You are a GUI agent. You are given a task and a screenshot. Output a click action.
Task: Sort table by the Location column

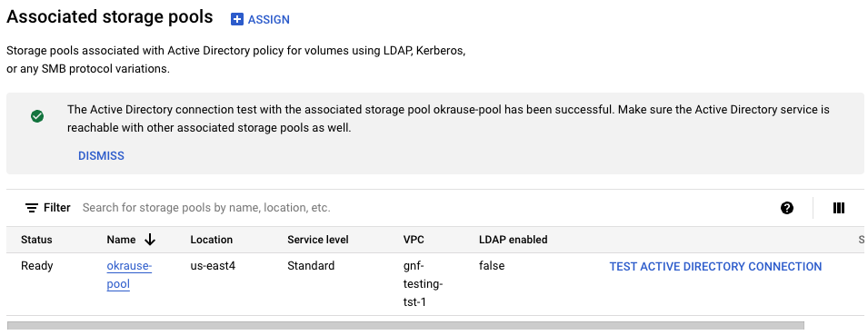212,240
